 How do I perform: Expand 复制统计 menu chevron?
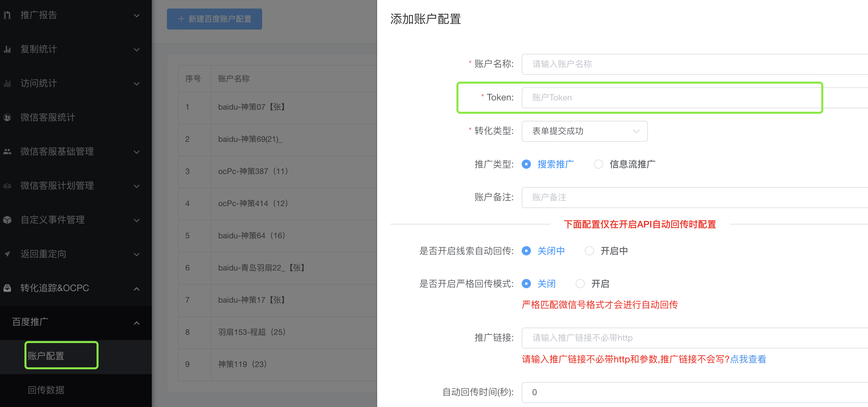coord(136,50)
